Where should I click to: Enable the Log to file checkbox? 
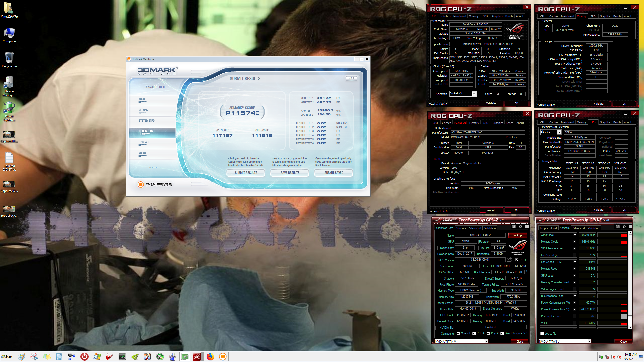point(542,334)
